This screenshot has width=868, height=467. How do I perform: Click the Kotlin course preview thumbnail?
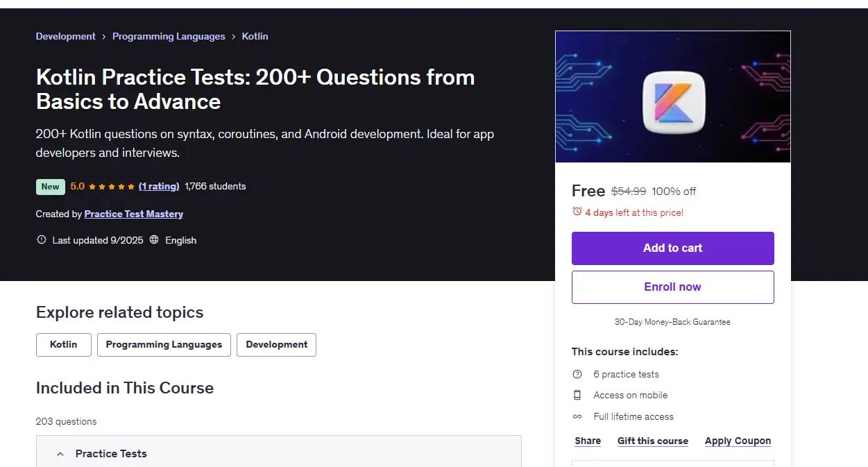672,96
